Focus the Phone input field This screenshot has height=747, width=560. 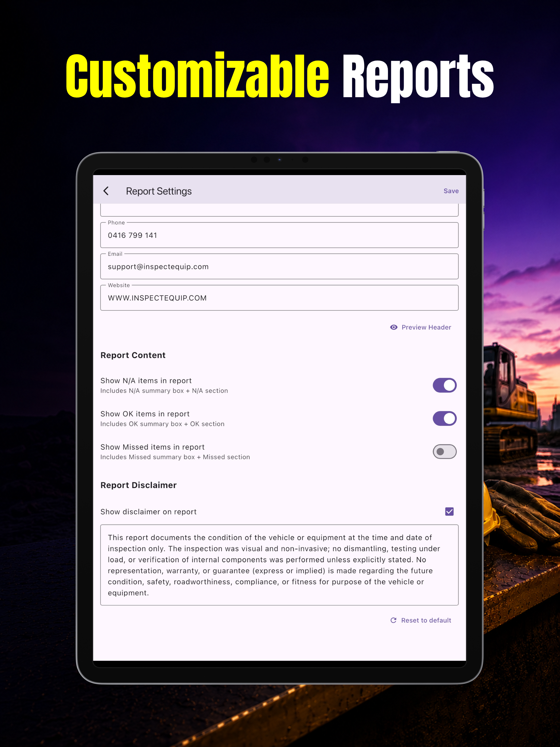(279, 235)
